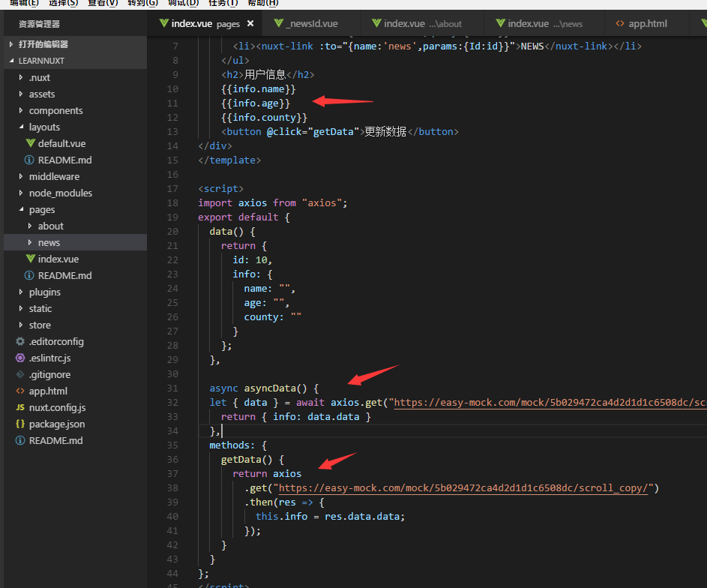Image resolution: width=707 pixels, height=588 pixels.
Task: Open the 查看(V) menu
Action: click(x=103, y=3)
